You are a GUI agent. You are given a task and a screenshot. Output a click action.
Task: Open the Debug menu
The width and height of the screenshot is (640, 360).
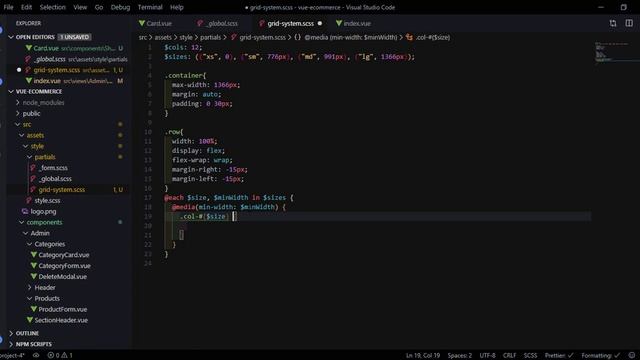[120, 7]
